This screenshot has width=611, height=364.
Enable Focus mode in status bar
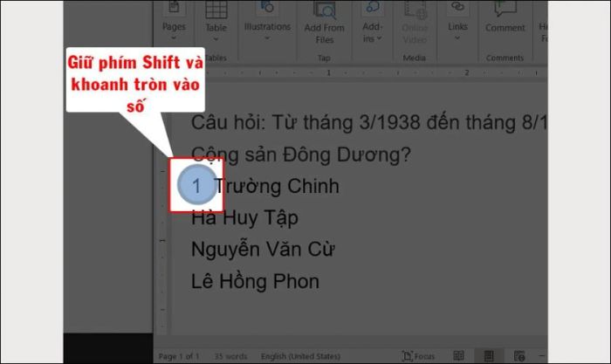click(x=418, y=356)
